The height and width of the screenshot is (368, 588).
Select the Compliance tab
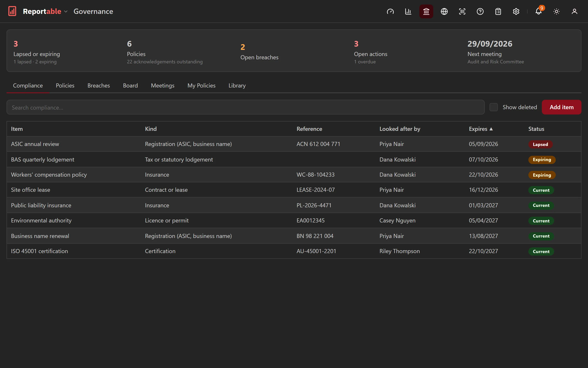pos(28,85)
